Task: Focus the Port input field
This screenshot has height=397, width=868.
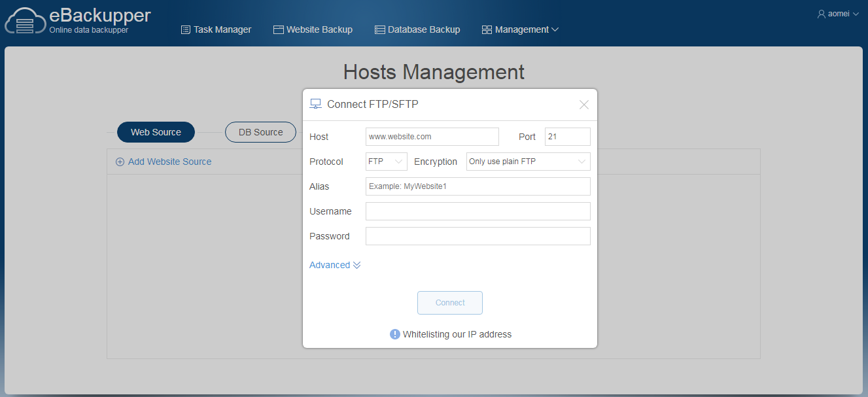Action: point(568,137)
